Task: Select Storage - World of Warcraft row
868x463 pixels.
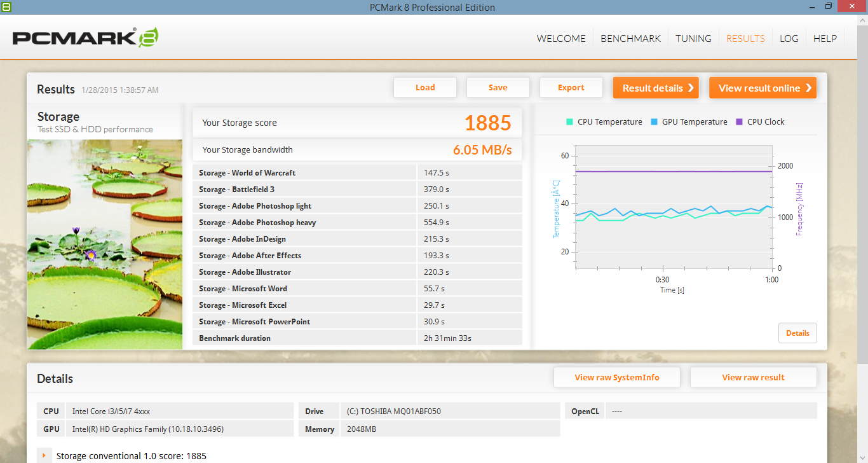Action: 357,173
